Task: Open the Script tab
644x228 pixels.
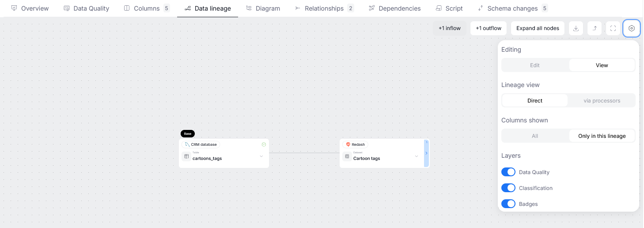Action: [449, 8]
